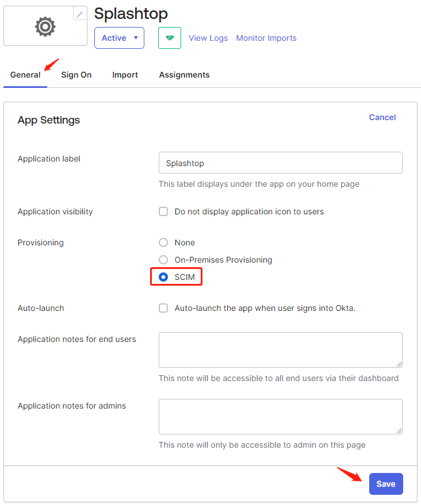Click the green handshake icon button
Viewport: 421px width, 504px height.
(170, 38)
